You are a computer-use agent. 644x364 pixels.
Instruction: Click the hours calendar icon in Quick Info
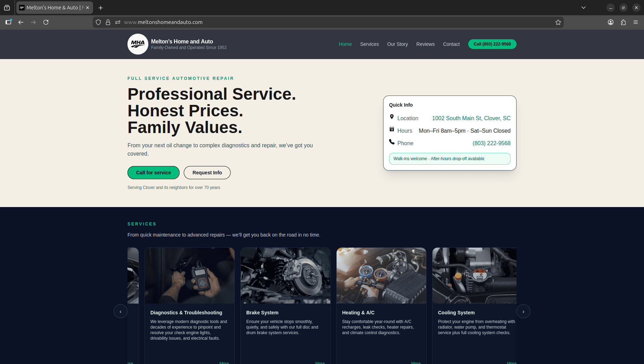tap(392, 130)
